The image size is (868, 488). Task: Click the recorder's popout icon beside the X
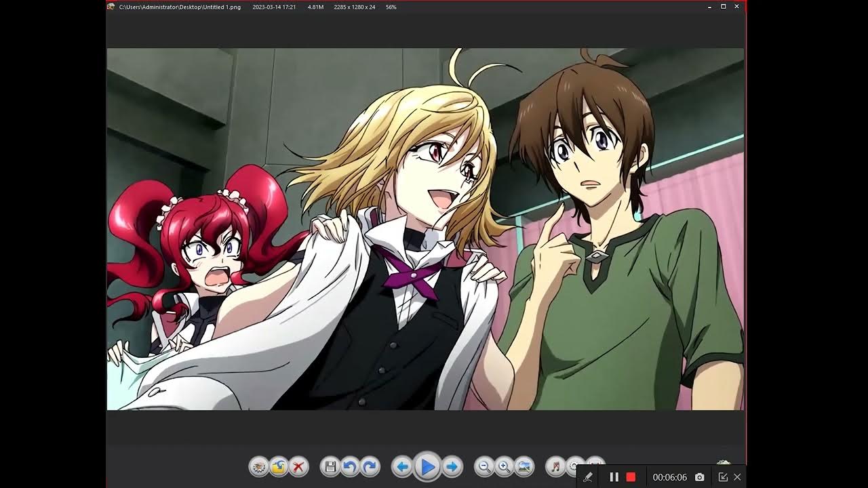(x=723, y=477)
